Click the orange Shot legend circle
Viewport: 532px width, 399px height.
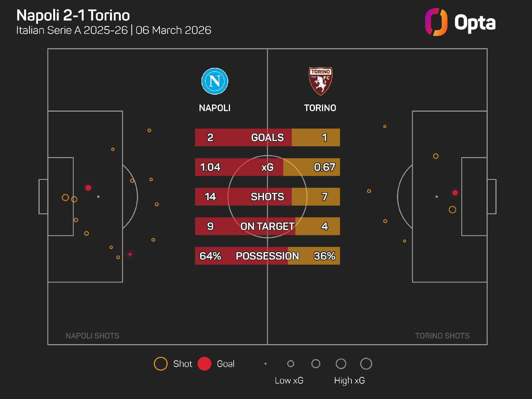click(x=161, y=364)
